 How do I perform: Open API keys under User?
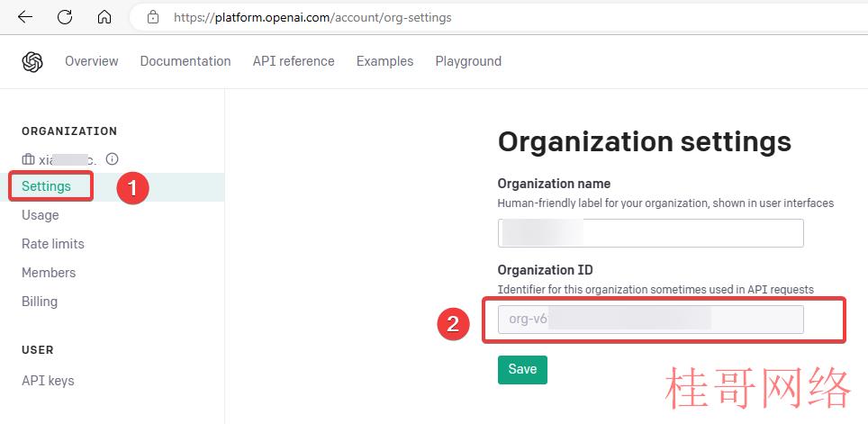point(48,381)
